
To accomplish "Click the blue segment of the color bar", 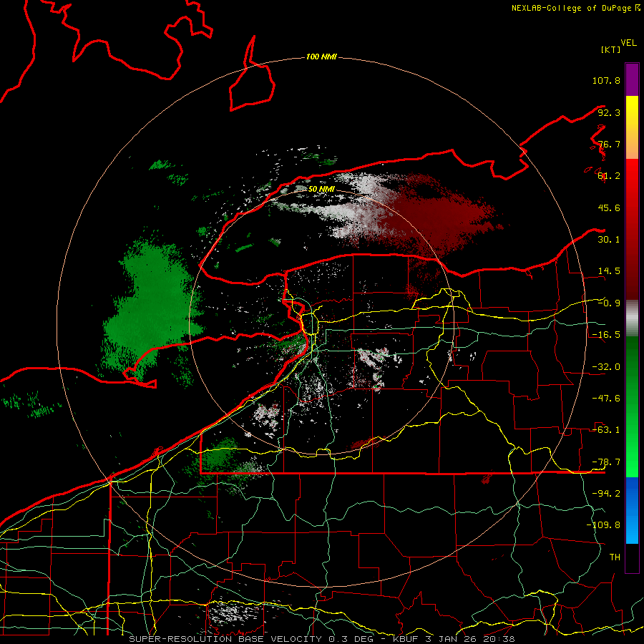I will [632, 510].
